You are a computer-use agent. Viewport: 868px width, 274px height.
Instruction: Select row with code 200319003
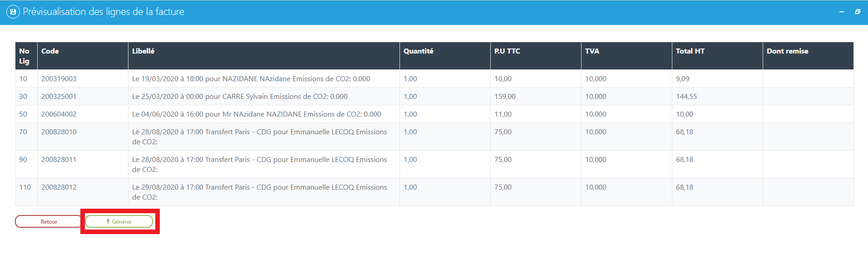pos(59,79)
